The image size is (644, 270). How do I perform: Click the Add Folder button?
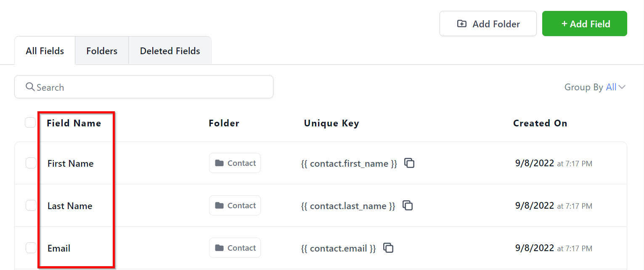click(x=488, y=24)
